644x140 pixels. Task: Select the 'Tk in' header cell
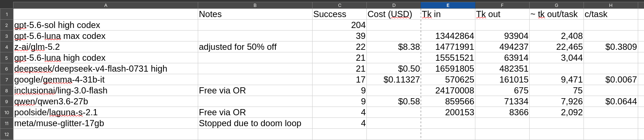pyautogui.click(x=448, y=14)
